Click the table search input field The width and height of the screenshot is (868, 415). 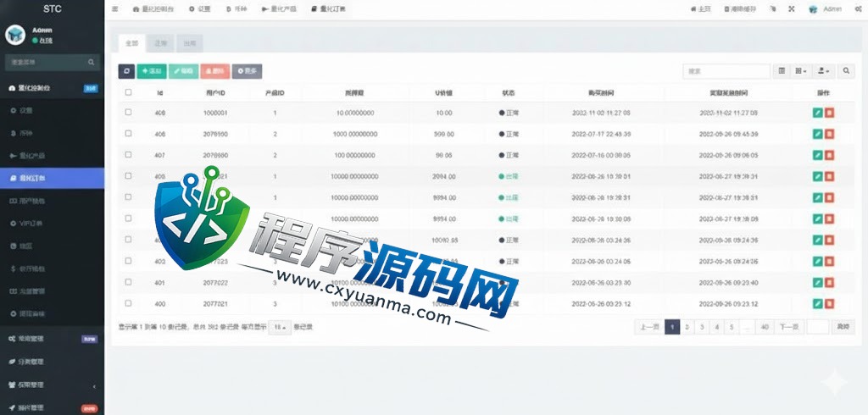pyautogui.click(x=726, y=71)
